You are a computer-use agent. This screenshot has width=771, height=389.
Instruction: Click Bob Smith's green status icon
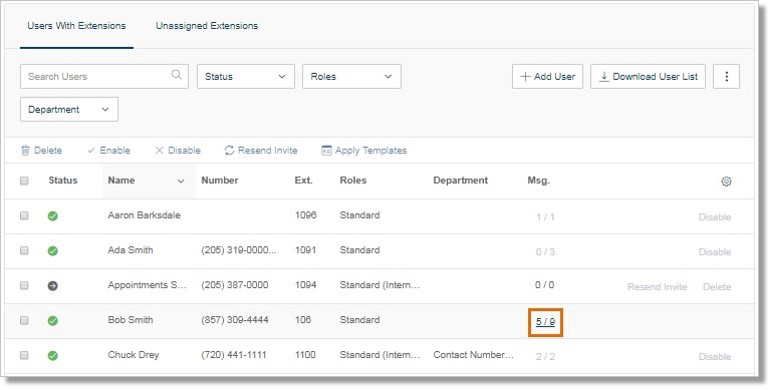coord(53,321)
